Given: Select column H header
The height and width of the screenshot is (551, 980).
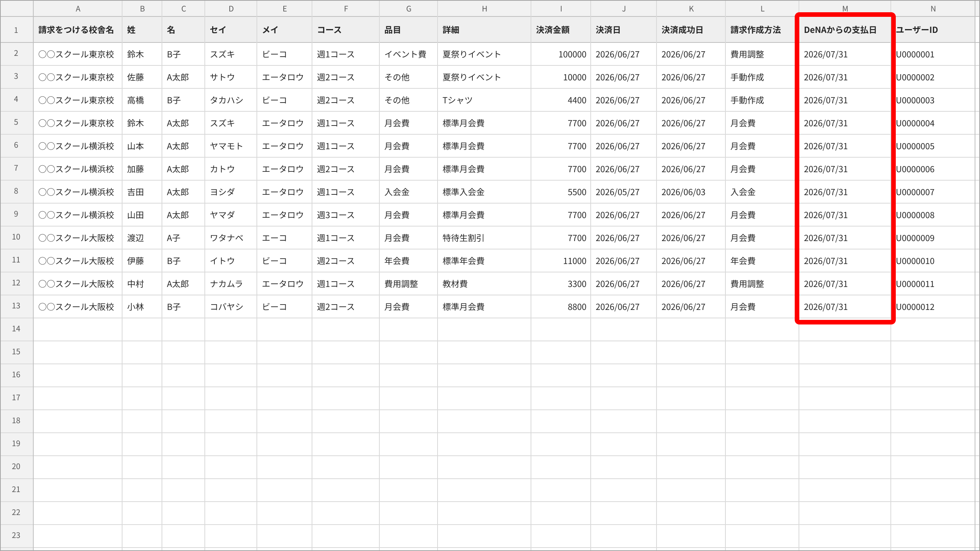Looking at the screenshot, I should point(484,8).
